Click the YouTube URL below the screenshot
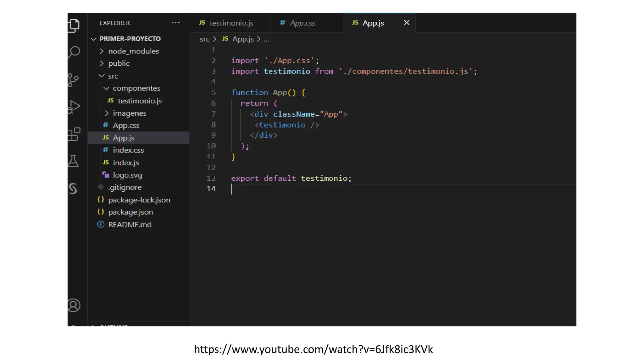Screen dimensions: 644x362 tap(314, 349)
